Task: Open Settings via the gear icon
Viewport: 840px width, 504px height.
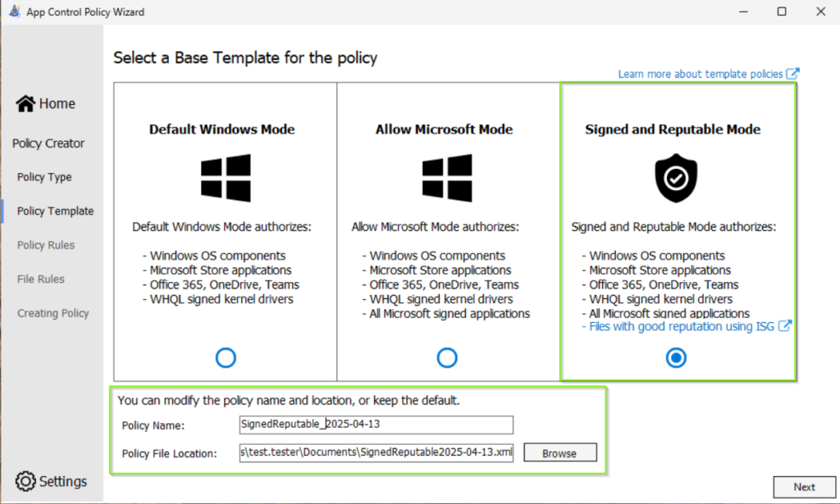Action: point(26,481)
